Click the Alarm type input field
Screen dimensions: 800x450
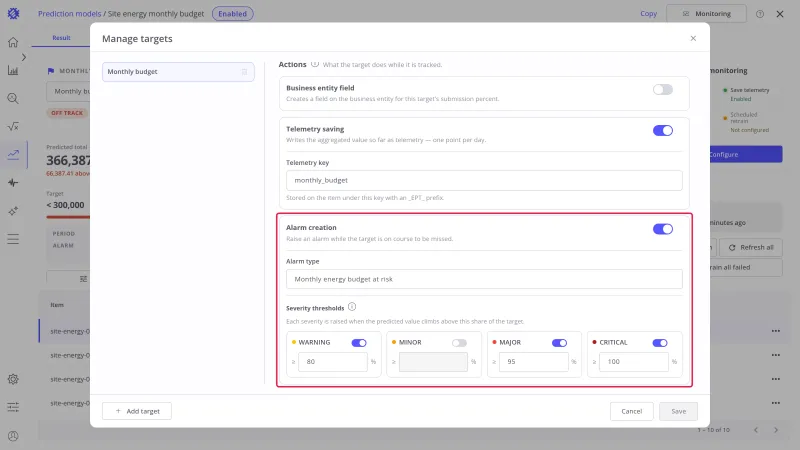484,279
